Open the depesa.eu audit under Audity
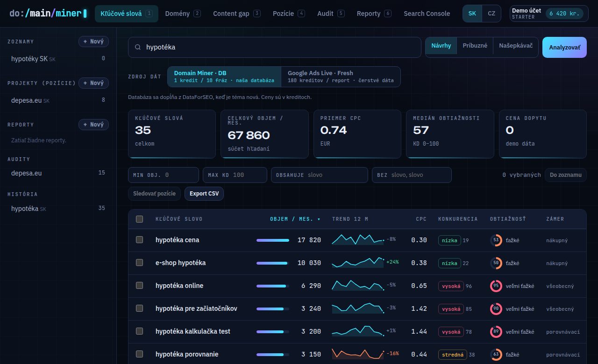This screenshot has height=364, width=598. pos(58,173)
